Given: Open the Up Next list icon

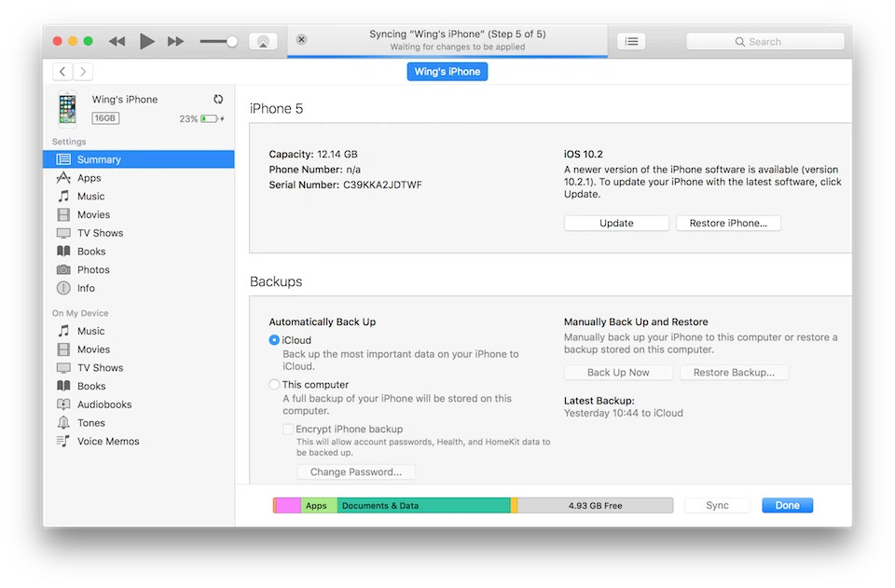Looking at the screenshot, I should pos(631,41).
